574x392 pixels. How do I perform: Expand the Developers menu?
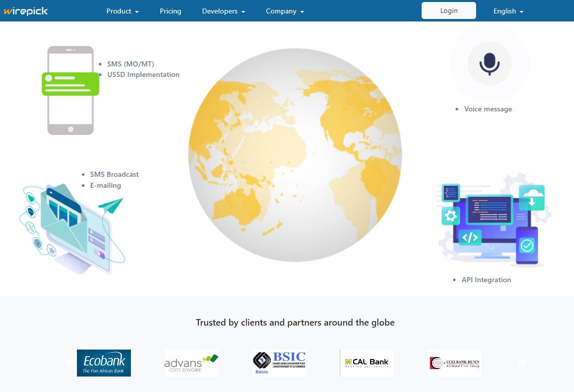(x=224, y=11)
